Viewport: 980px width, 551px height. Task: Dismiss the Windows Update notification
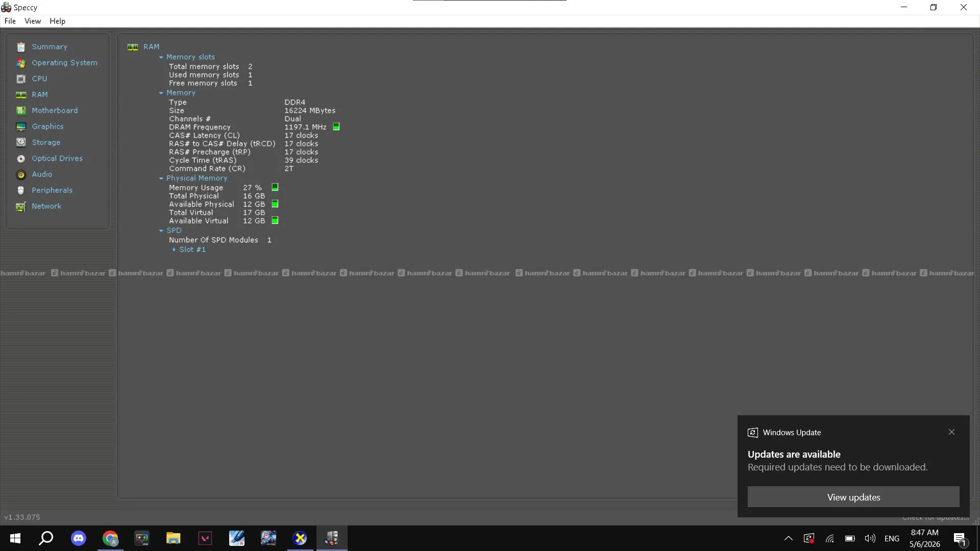coord(951,432)
